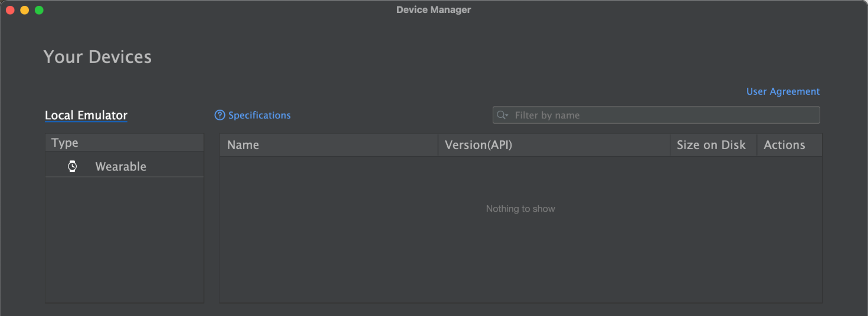Switch to the Local Emulator tab

[86, 116]
